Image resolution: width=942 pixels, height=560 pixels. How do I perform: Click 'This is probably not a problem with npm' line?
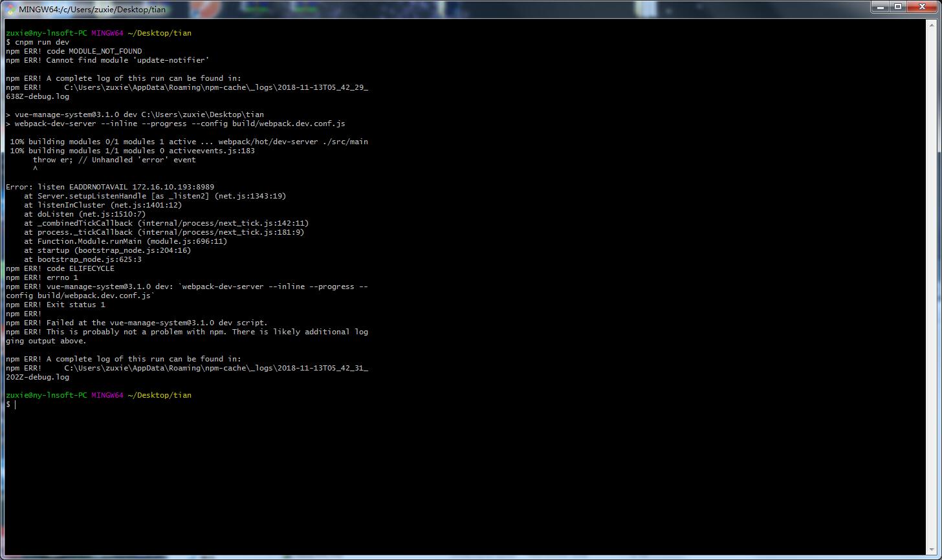tap(187, 332)
